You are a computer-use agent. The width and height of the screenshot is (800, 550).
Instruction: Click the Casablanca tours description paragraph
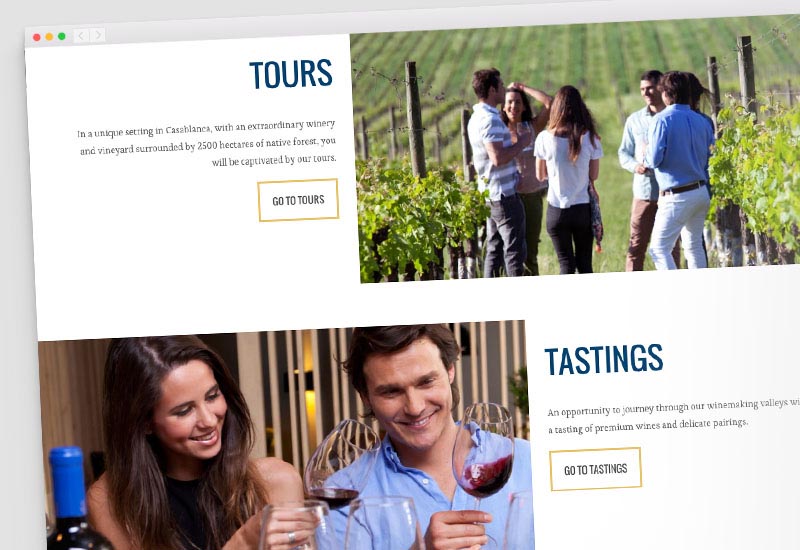click(x=207, y=144)
